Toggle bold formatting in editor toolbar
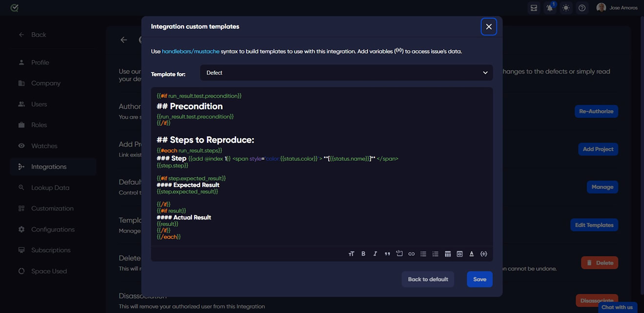 pyautogui.click(x=363, y=254)
